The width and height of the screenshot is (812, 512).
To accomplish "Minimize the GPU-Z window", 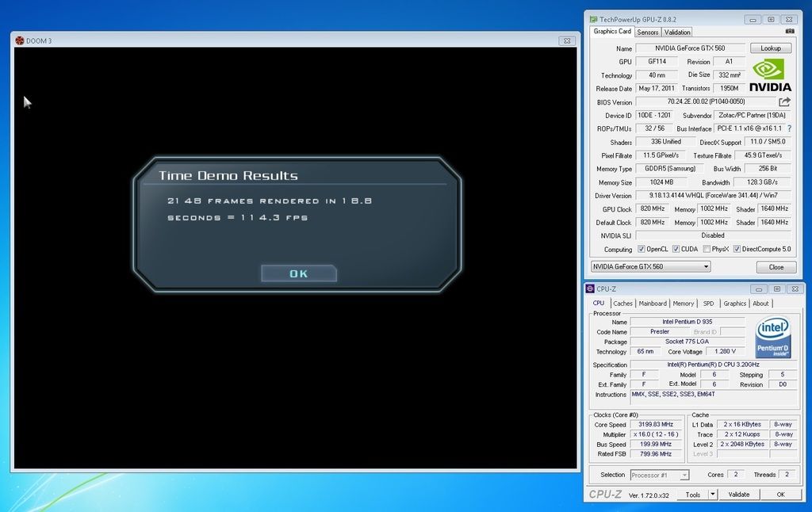I will pyautogui.click(x=753, y=19).
